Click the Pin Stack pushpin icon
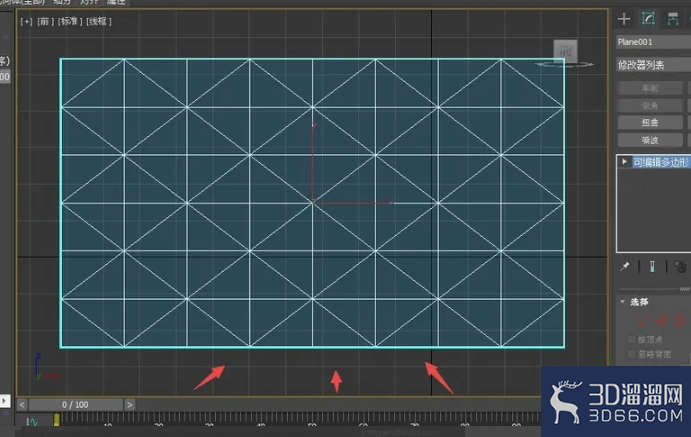 pos(625,267)
